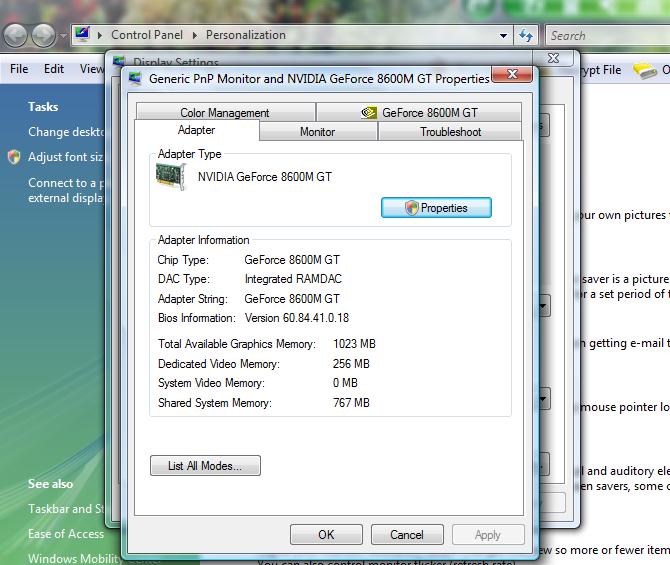Screen dimensions: 670x565
Task: Click the yellow toolbar icon right of Encrypt File
Action: (644, 71)
